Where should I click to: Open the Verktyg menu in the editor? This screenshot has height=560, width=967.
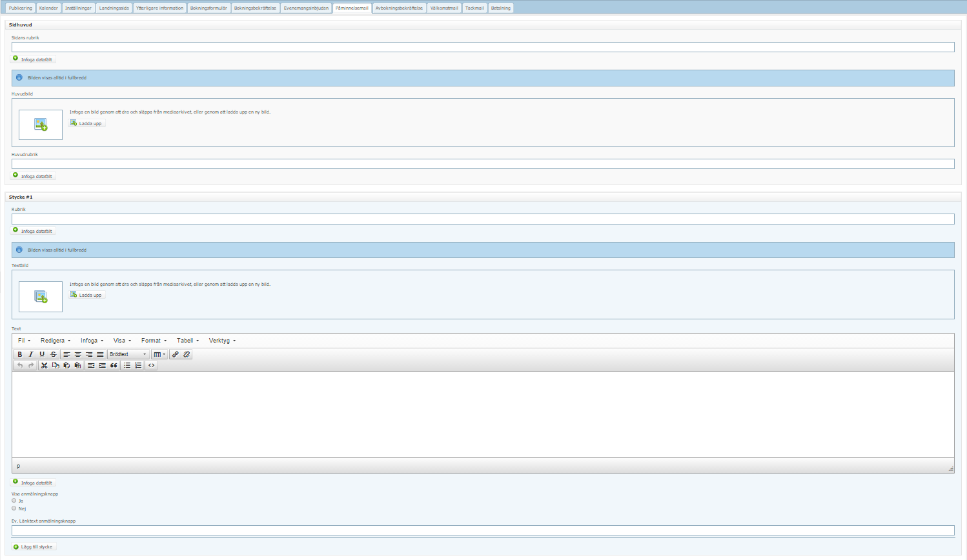point(222,341)
